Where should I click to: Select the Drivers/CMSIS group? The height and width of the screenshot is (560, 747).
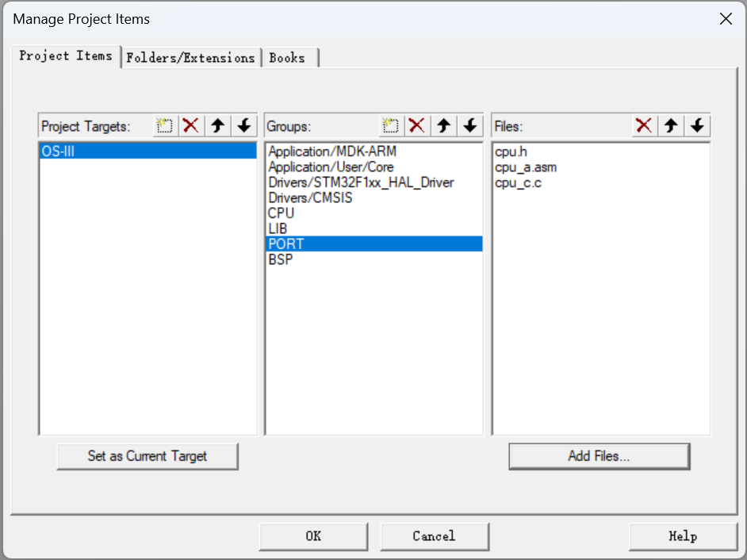(374, 198)
